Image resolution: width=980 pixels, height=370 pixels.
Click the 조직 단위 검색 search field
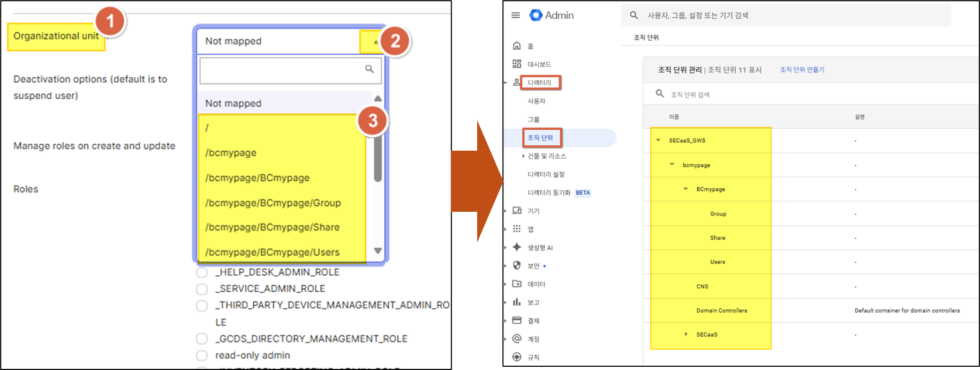(750, 94)
